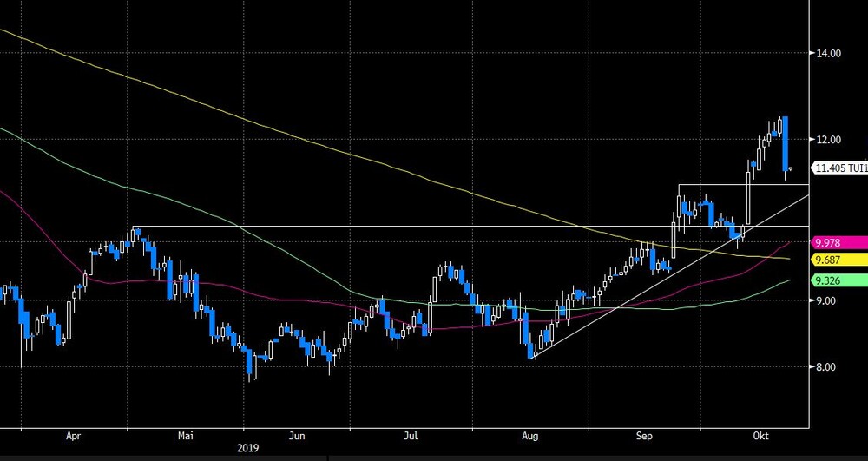Select the green 9.326 moving average tag

pyautogui.click(x=839, y=280)
